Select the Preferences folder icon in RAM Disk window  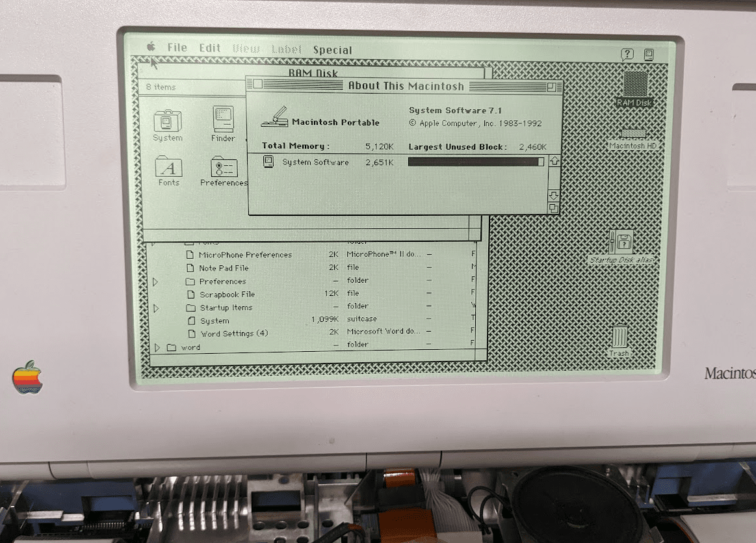click(x=224, y=167)
